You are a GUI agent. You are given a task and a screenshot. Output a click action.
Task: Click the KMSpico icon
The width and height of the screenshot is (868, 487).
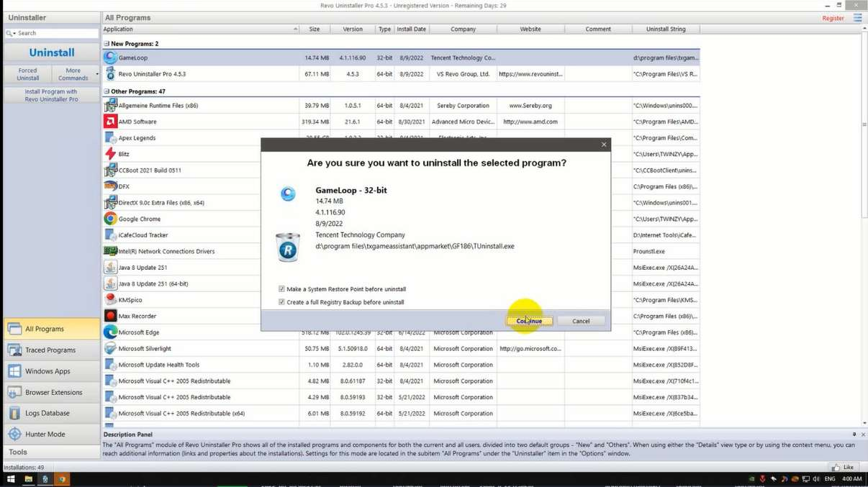110,300
